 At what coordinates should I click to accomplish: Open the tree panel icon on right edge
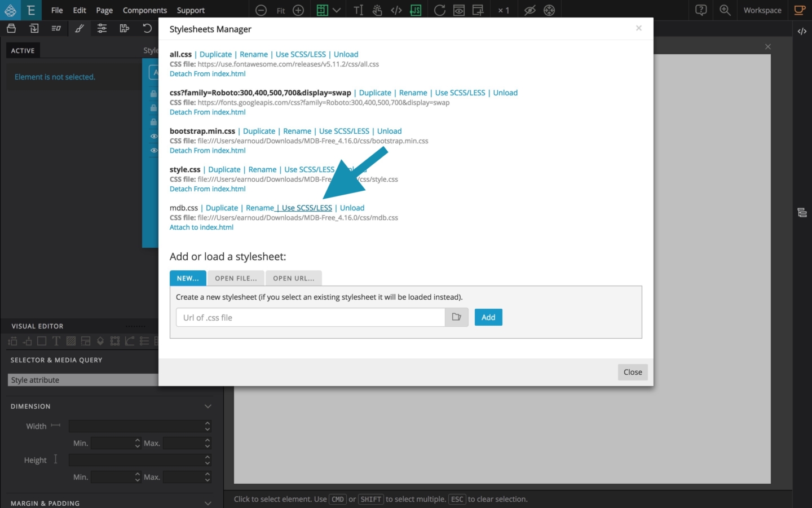[x=802, y=212]
